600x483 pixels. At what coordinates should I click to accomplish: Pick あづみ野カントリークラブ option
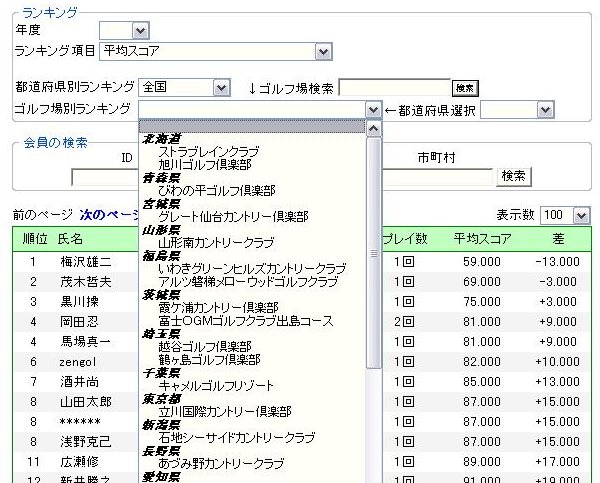point(221,463)
